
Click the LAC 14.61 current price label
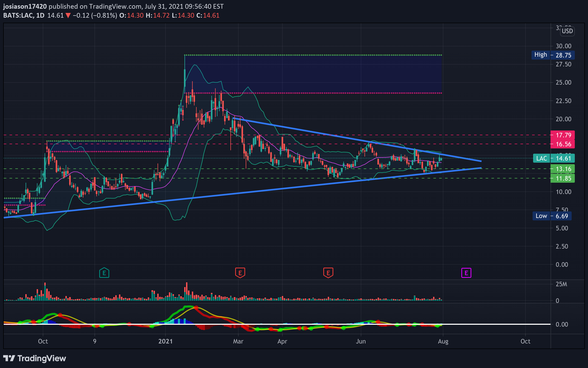(x=554, y=158)
